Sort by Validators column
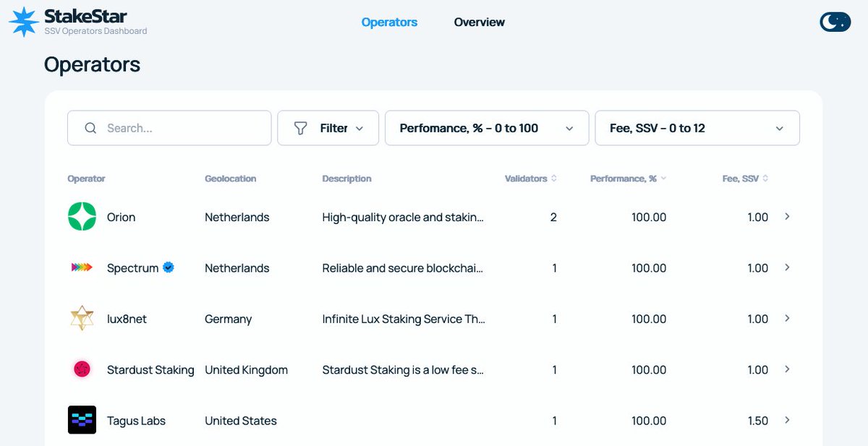This screenshot has height=446, width=868. [x=531, y=179]
